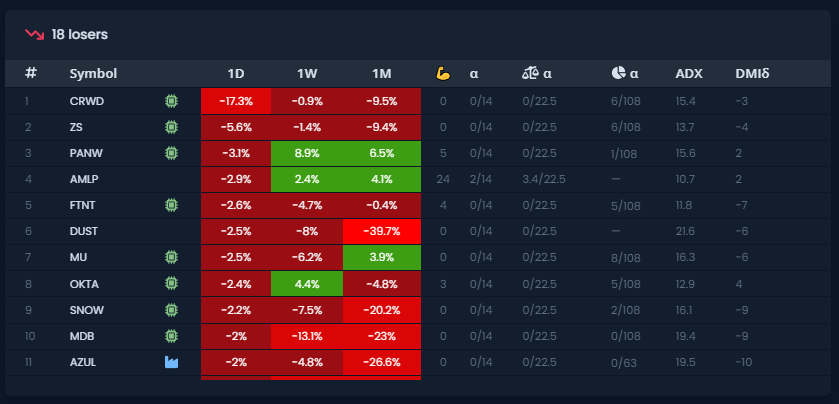Open the FTNT symbol
The image size is (839, 404).
coord(82,205)
